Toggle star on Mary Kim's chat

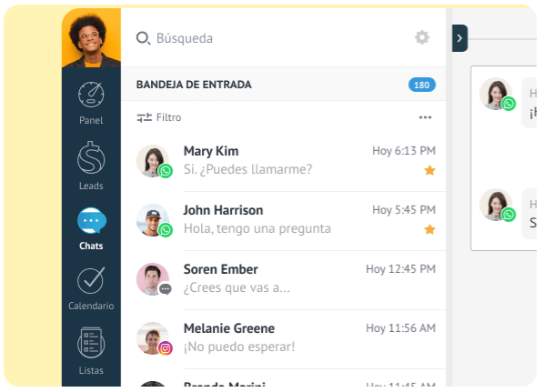pos(429,170)
